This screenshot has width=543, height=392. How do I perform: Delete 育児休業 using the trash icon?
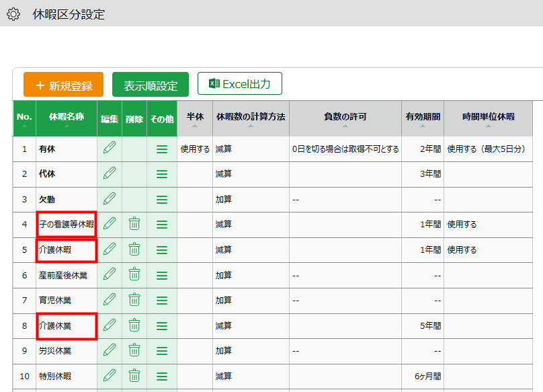134,300
